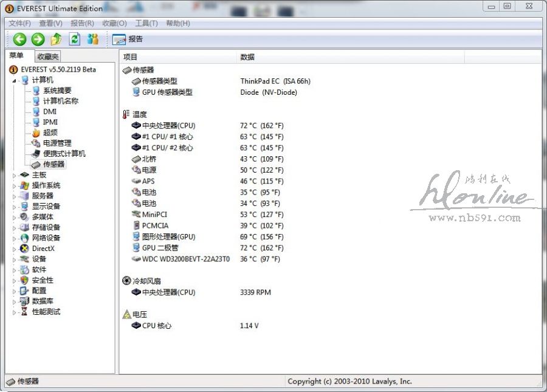
Task: Select the 超频 overclock tree icon
Action: click(x=36, y=132)
